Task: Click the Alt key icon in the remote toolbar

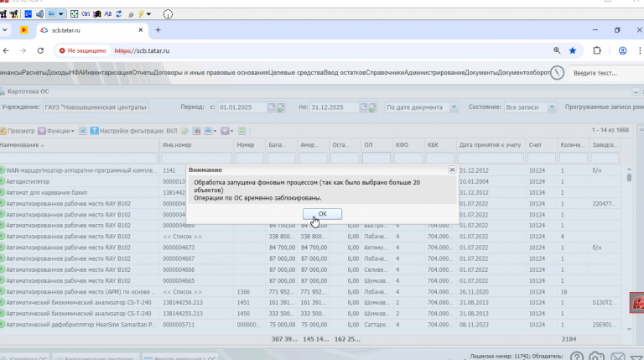Action: coord(108,14)
